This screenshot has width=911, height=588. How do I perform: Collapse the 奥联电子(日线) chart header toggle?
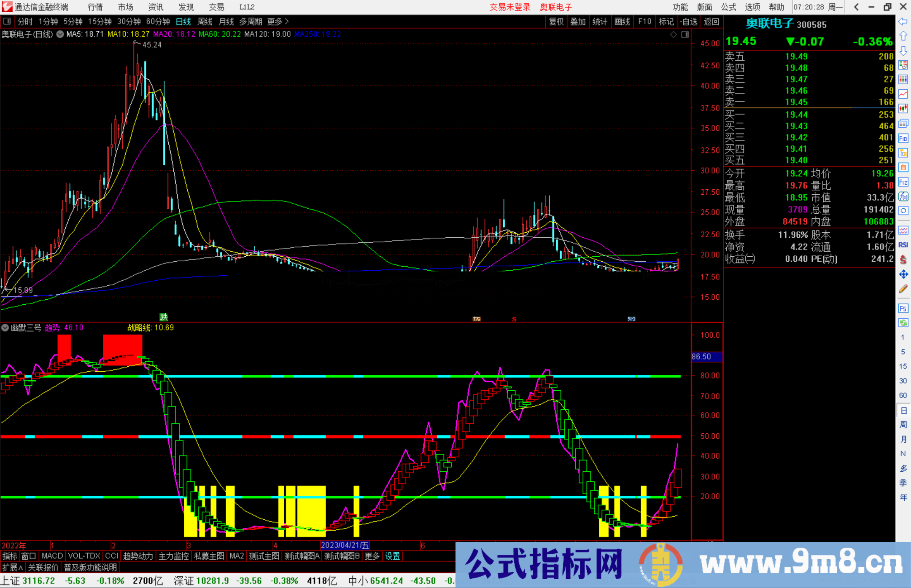click(59, 34)
